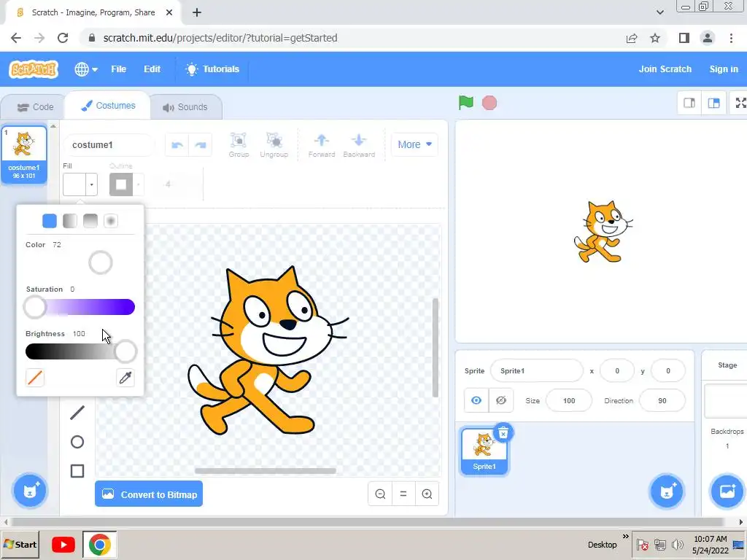Screen dimensions: 747x560
Task: Select Sprite1 tile in sprite list
Action: [x=484, y=451]
